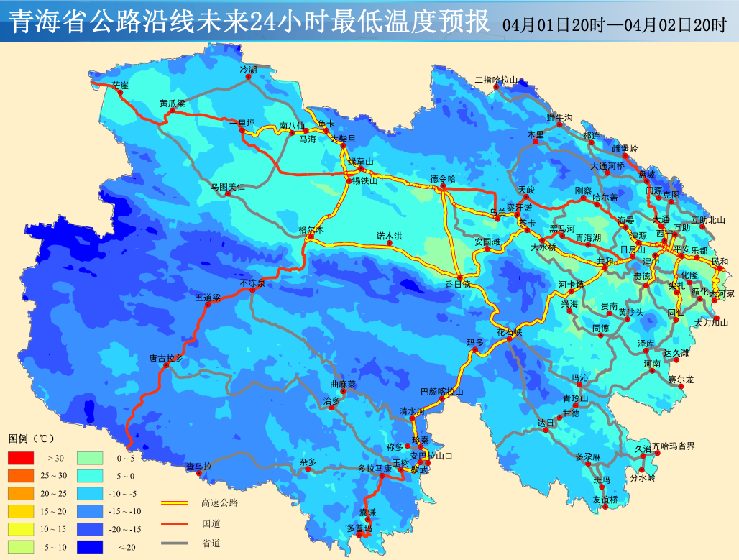This screenshot has width=739, height=560.
Task: Click the 高速公路 yellow line legend symbol
Action: pos(173,502)
